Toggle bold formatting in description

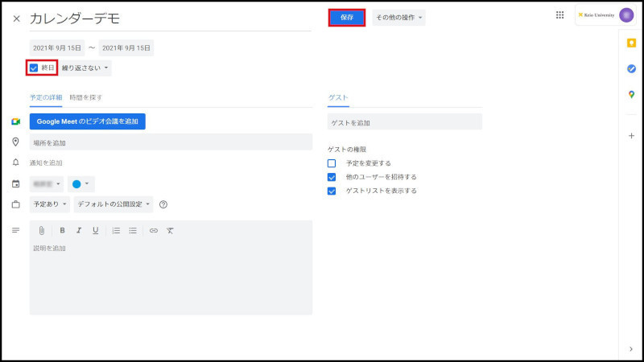[62, 231]
